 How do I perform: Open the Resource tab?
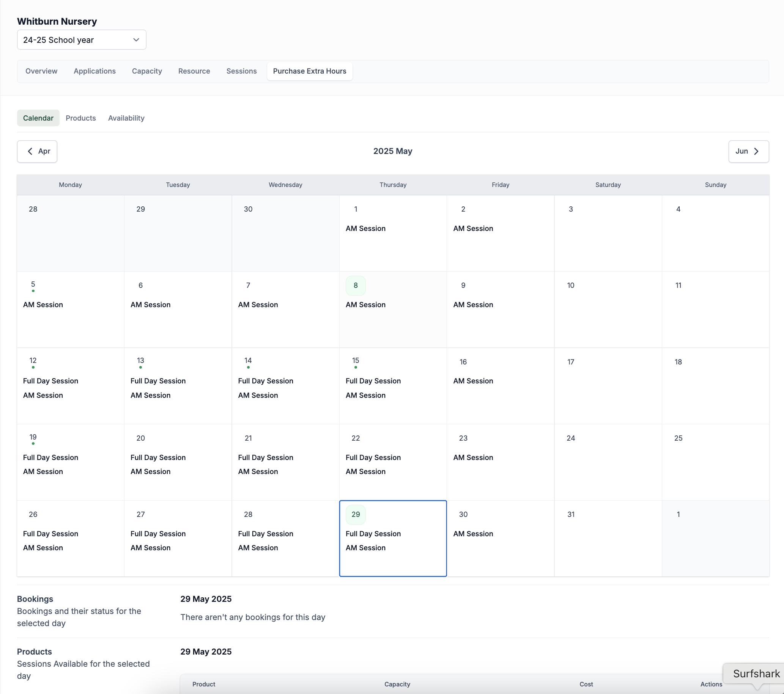194,71
